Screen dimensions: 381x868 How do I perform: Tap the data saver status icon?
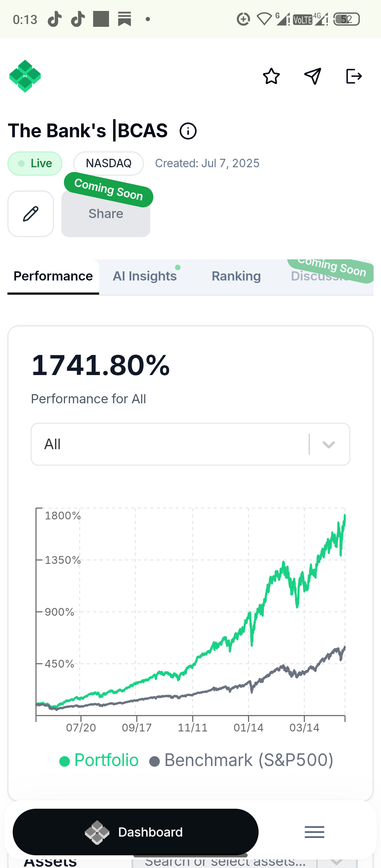pos(243,19)
